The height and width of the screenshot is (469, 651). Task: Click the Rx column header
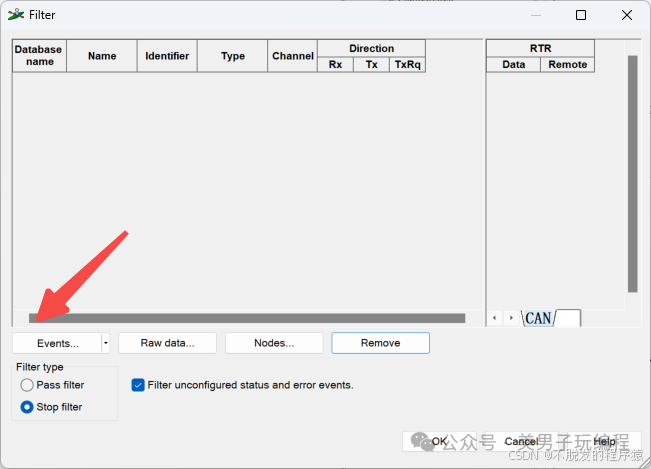pos(335,65)
